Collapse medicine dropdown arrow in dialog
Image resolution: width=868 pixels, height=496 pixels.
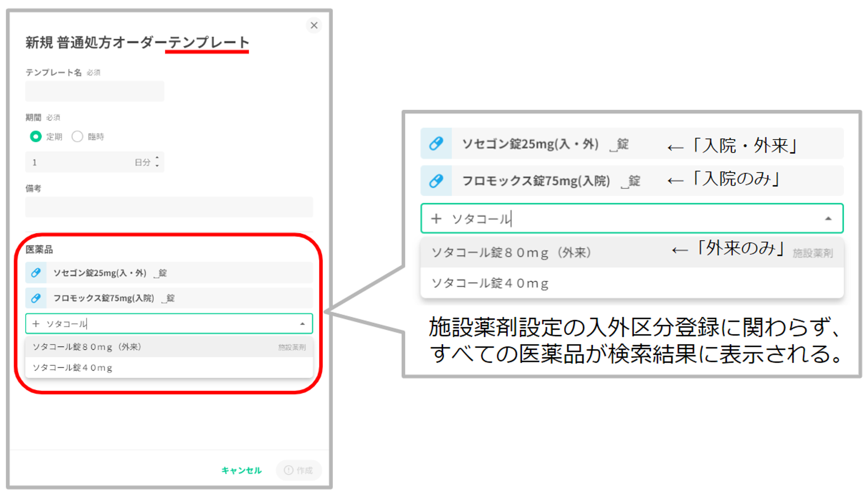302,324
